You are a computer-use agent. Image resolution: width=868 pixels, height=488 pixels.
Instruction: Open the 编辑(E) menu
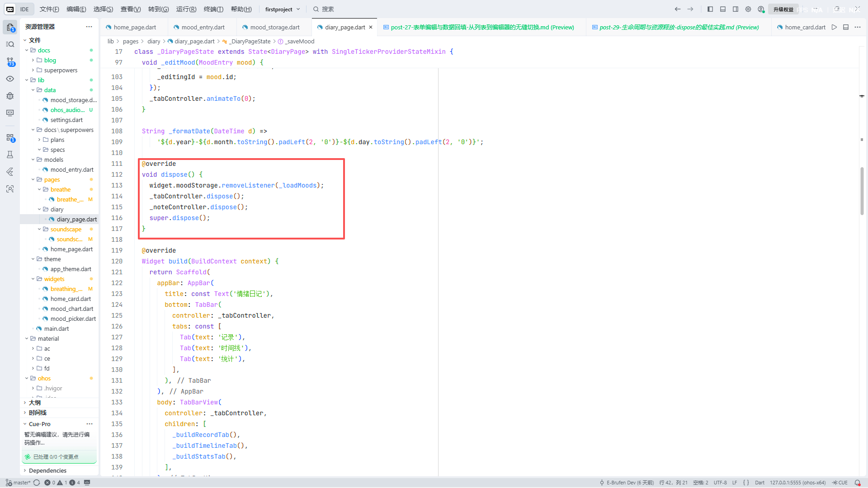76,9
